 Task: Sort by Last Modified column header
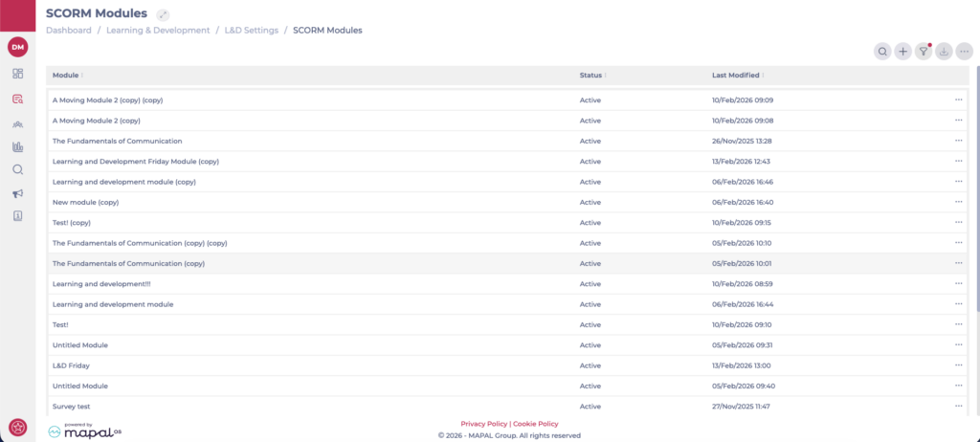click(x=737, y=75)
